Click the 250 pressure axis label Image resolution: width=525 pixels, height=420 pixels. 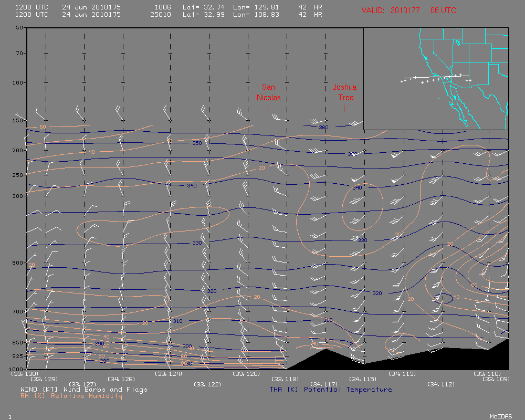(18, 175)
